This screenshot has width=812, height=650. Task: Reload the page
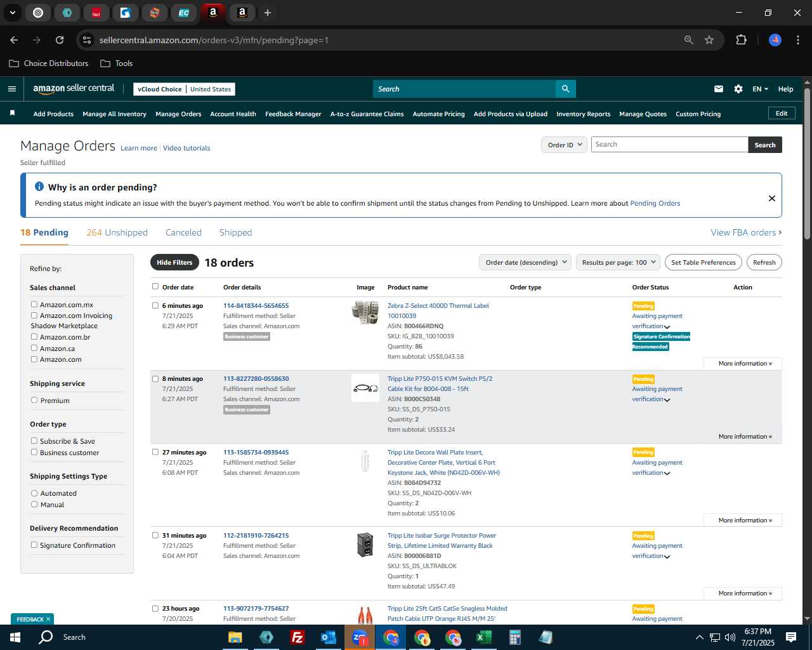coord(60,40)
